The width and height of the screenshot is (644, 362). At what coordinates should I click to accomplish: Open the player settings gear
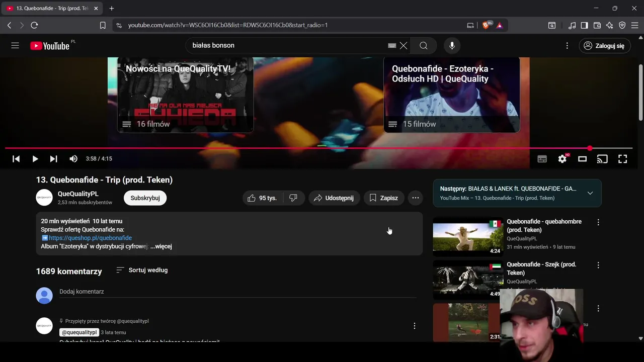point(562,159)
